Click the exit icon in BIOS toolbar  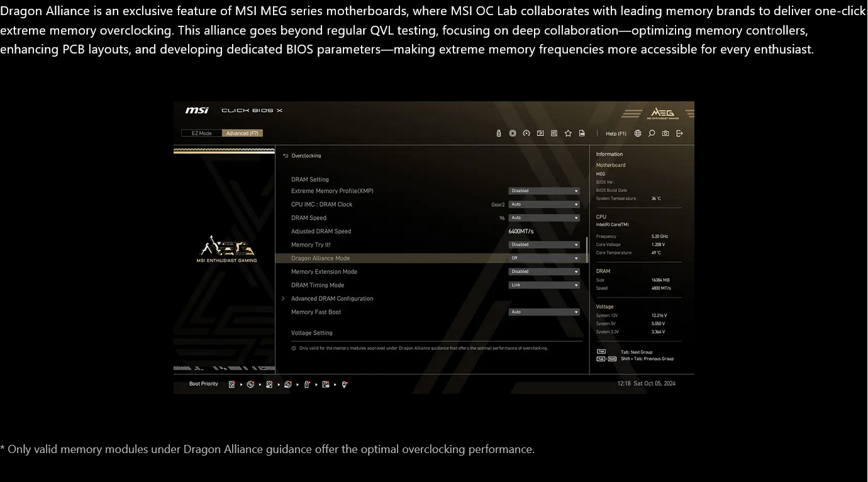coord(680,133)
